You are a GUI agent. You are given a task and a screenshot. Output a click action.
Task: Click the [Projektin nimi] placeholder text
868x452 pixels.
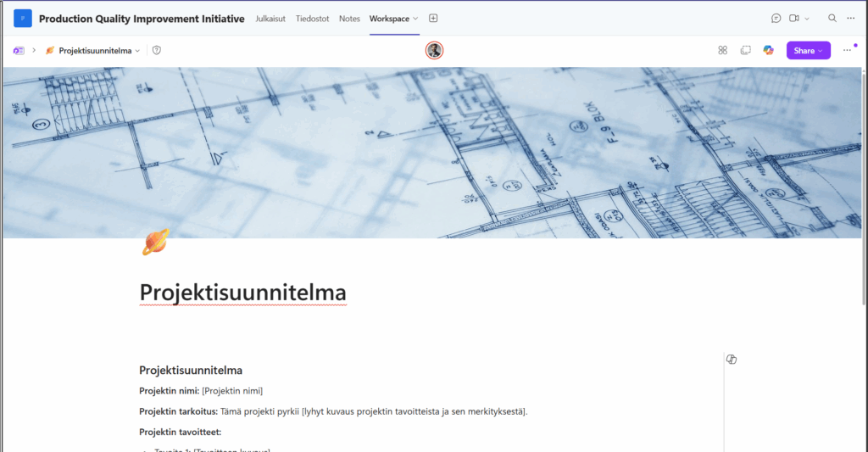(x=232, y=390)
